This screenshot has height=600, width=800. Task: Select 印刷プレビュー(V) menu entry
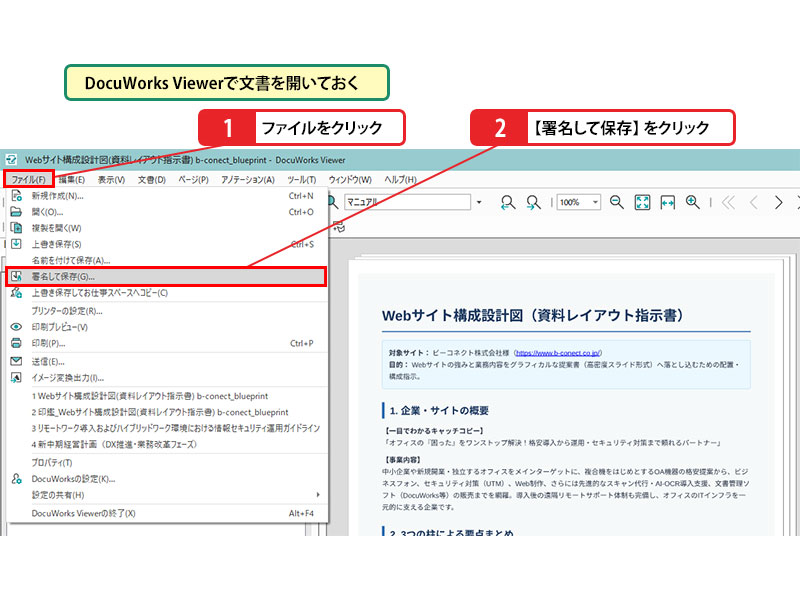pyautogui.click(x=166, y=327)
